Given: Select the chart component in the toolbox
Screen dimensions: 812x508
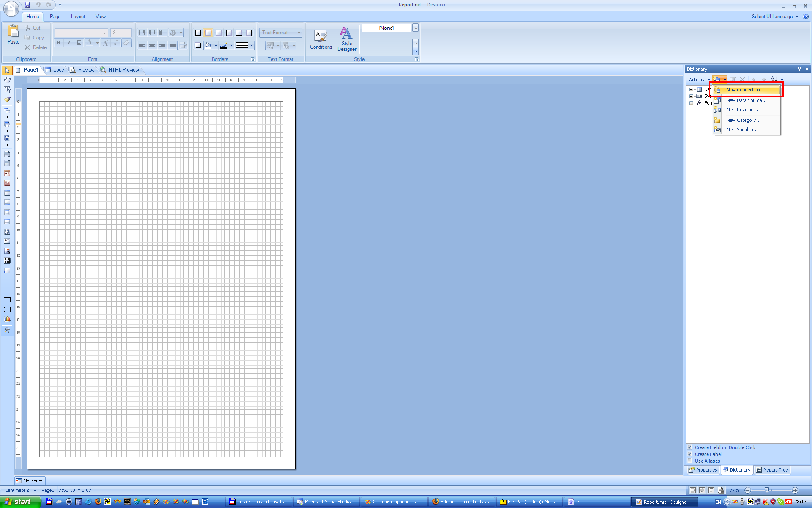Looking at the screenshot, I should point(7,319).
